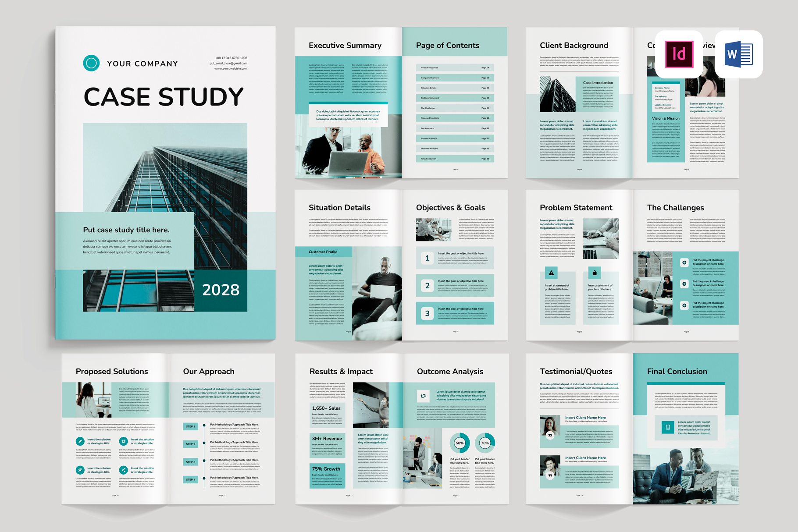Select the Final Conclusion contents row

(x=455, y=159)
